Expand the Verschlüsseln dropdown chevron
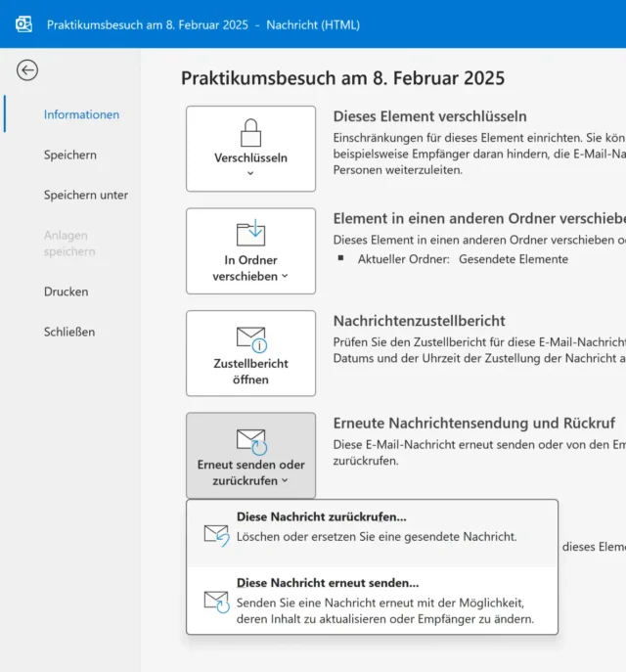The height and width of the screenshot is (672, 626). click(x=251, y=174)
